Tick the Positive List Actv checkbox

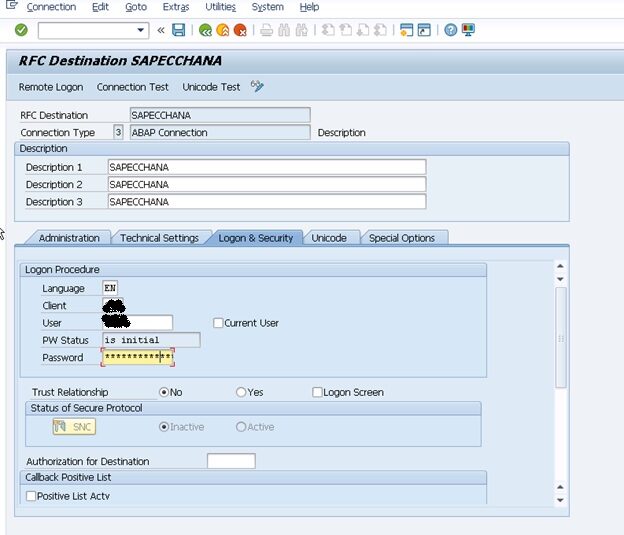[31, 496]
